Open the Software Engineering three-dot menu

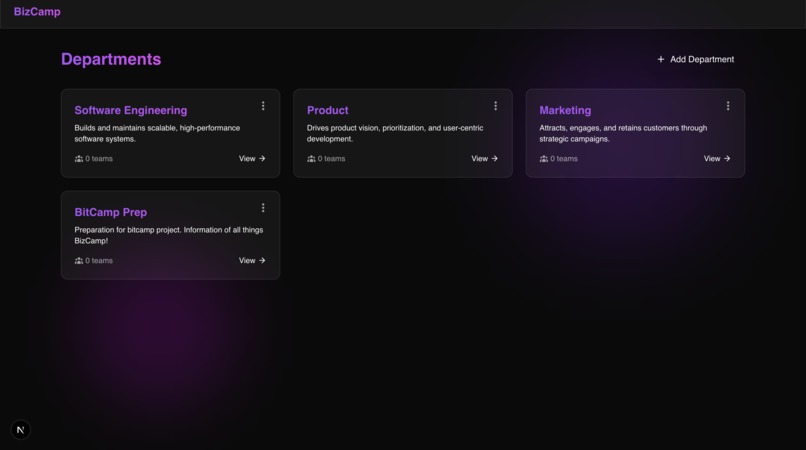(x=263, y=106)
